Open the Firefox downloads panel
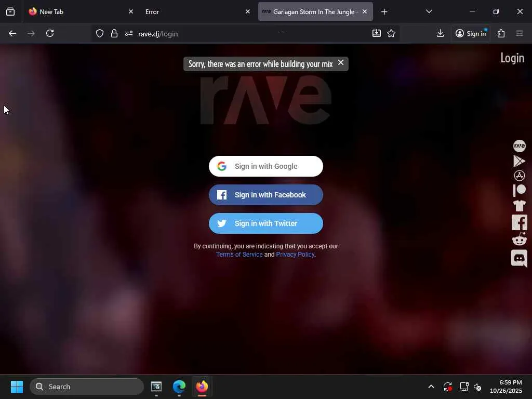 click(x=440, y=33)
